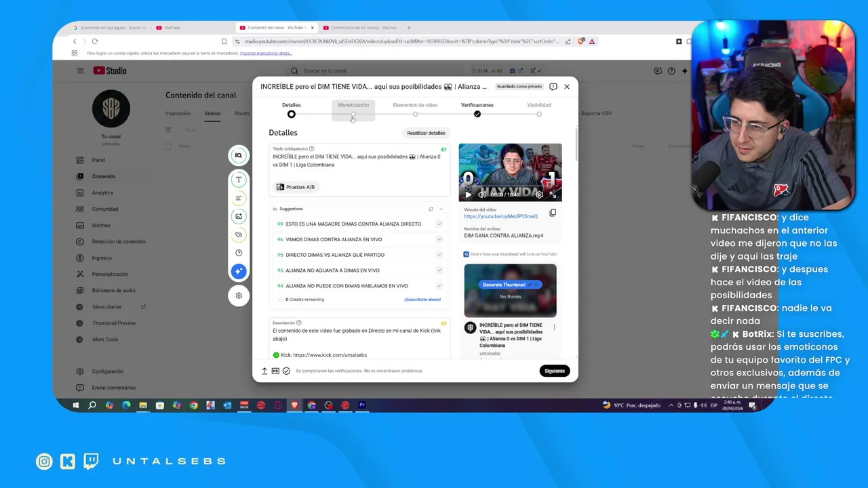The height and width of the screenshot is (488, 868).
Task: Click the upload status arrow icon in footer
Action: click(x=264, y=371)
